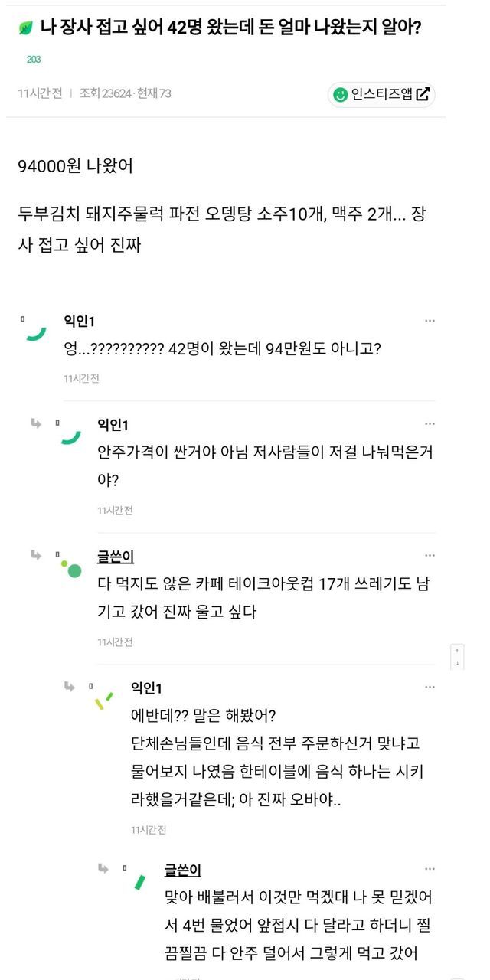Open more options on 카페 테이크아웃컵 reply
The image size is (490, 980).
(x=430, y=556)
